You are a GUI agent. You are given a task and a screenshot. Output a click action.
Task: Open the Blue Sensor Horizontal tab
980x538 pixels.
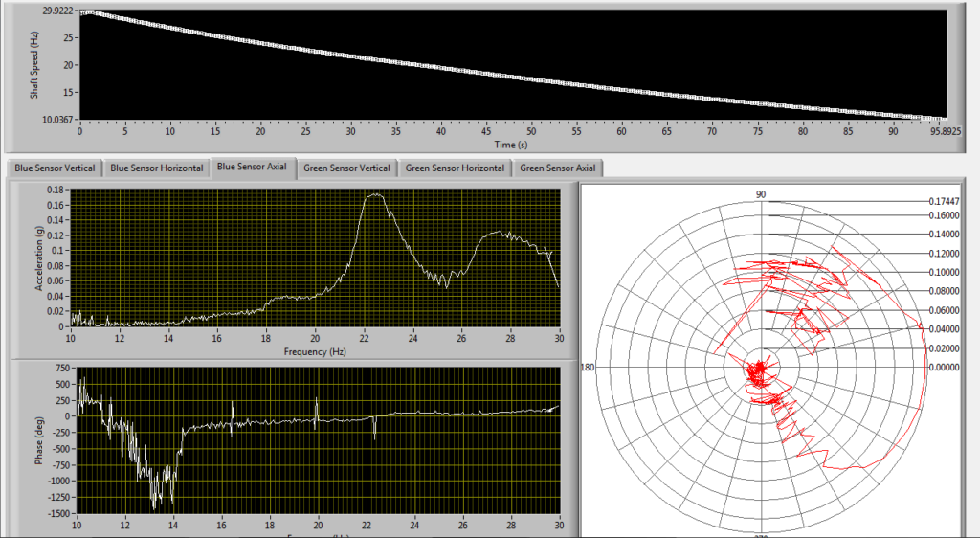(x=157, y=168)
